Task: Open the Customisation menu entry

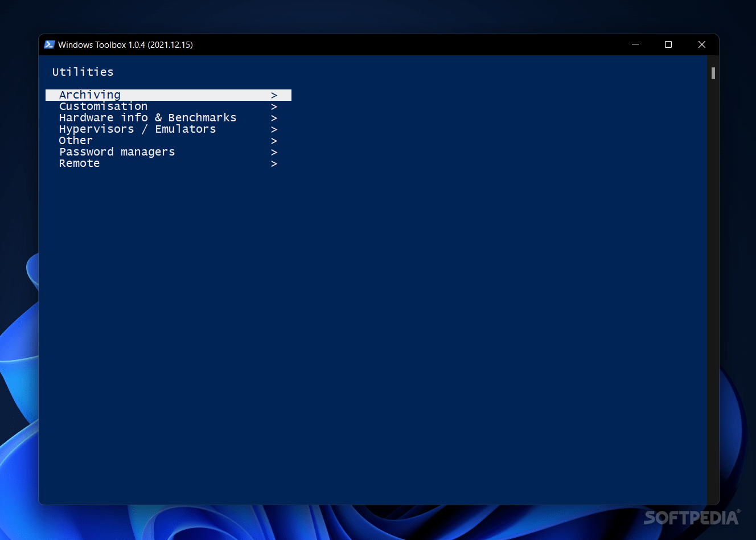Action: 169,107
